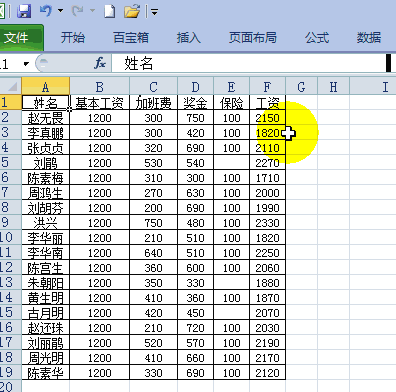
Task: Select the name cell 陈素梅
Action: click(46, 177)
